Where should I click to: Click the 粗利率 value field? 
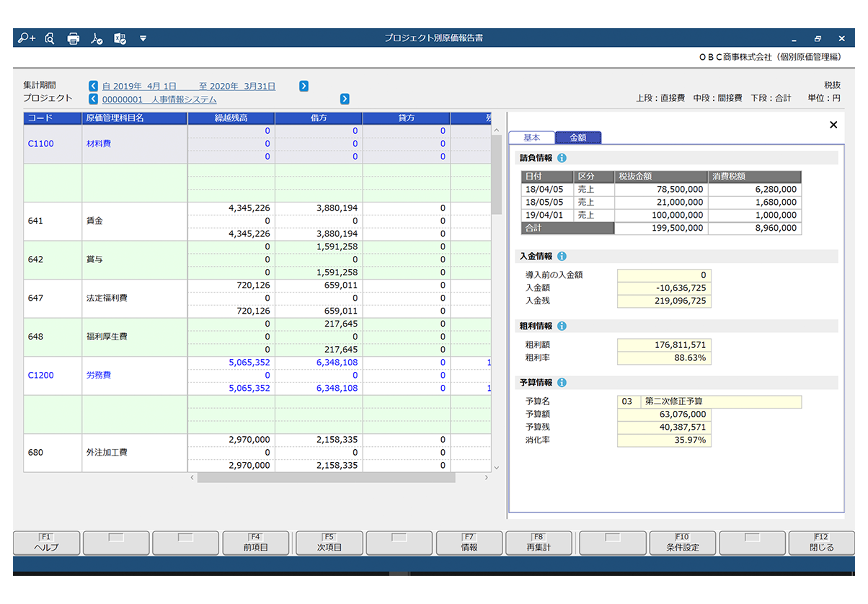click(664, 357)
